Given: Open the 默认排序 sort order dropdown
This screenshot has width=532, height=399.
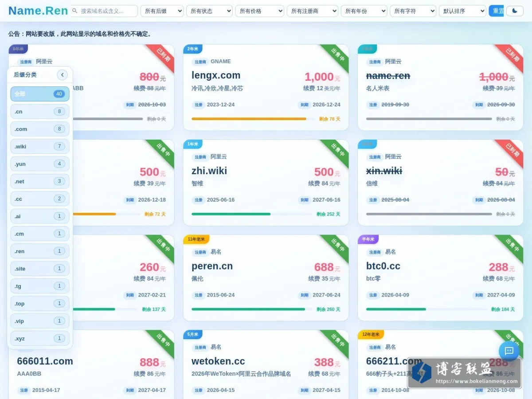Looking at the screenshot, I should point(462,11).
